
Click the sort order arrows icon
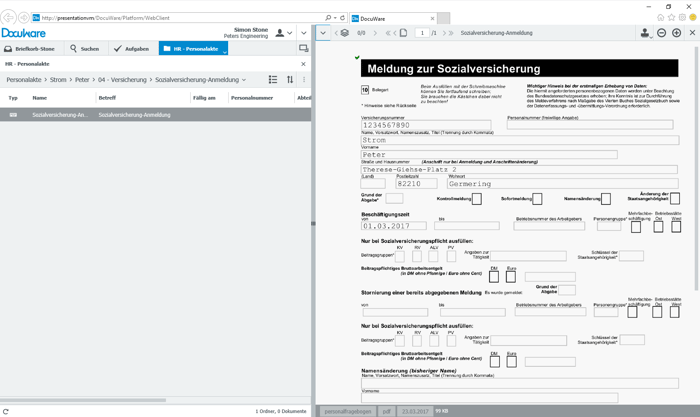[290, 79]
